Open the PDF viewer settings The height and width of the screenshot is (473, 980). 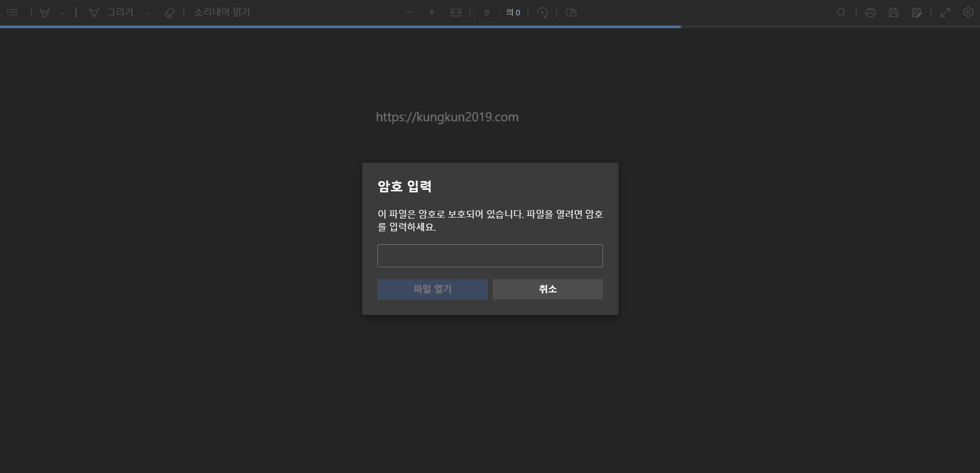968,12
